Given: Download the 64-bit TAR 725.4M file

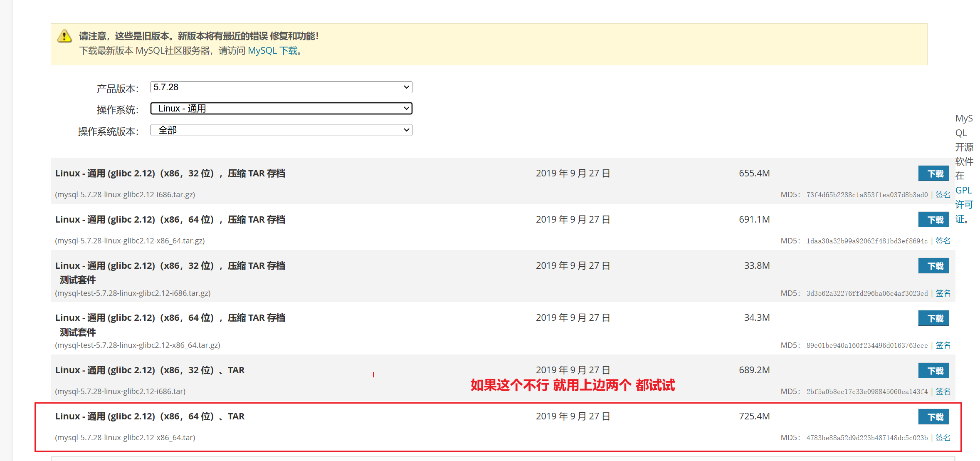Looking at the screenshot, I should click(933, 417).
